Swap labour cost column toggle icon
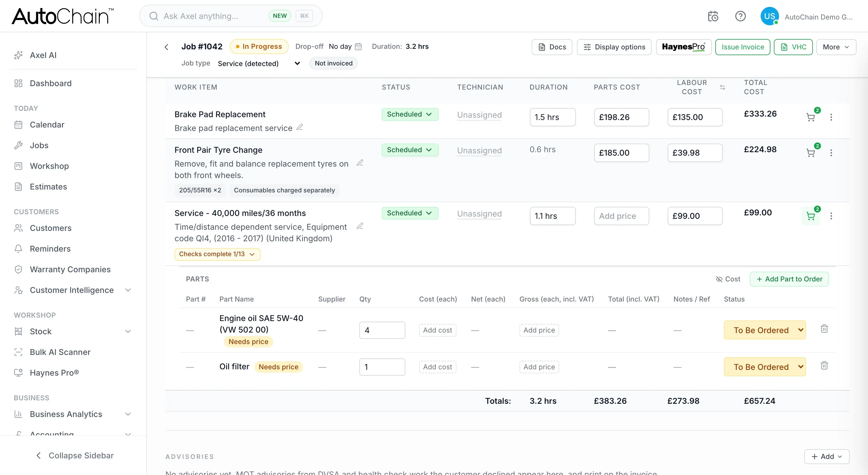 [722, 87]
